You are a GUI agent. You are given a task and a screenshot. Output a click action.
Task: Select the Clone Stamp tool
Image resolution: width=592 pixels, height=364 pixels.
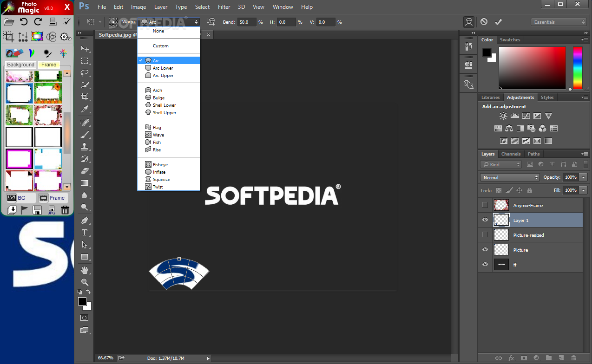point(85,147)
